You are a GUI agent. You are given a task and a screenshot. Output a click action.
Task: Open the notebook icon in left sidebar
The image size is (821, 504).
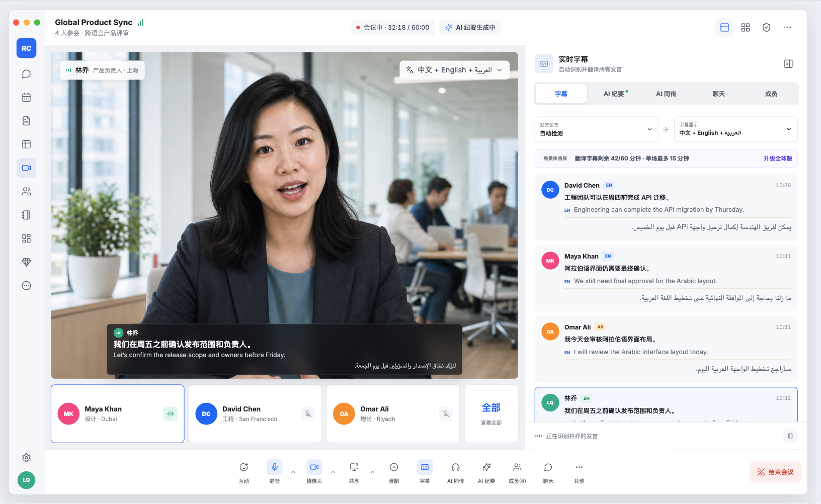click(26, 215)
